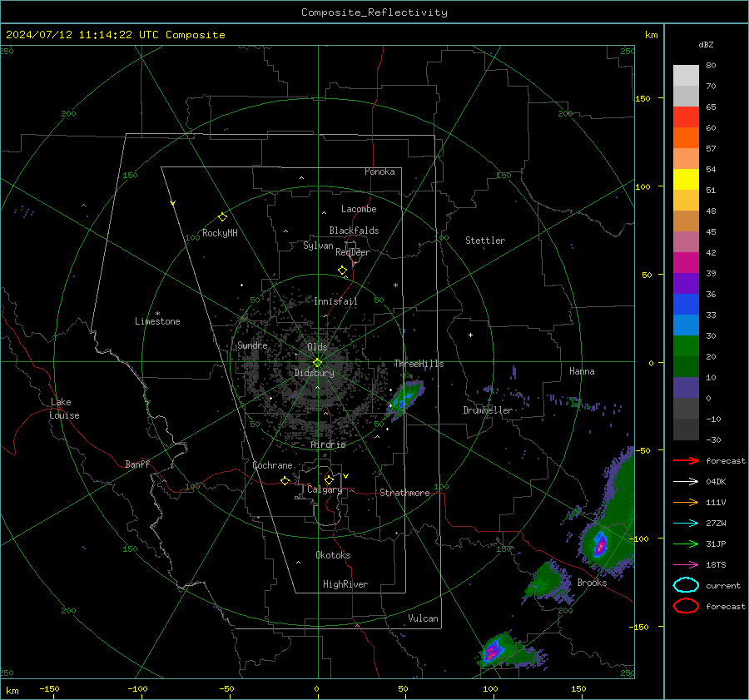Screen dimensions: 749x700
Task: Click the magenta storm core above Brooks
Action: point(600,544)
